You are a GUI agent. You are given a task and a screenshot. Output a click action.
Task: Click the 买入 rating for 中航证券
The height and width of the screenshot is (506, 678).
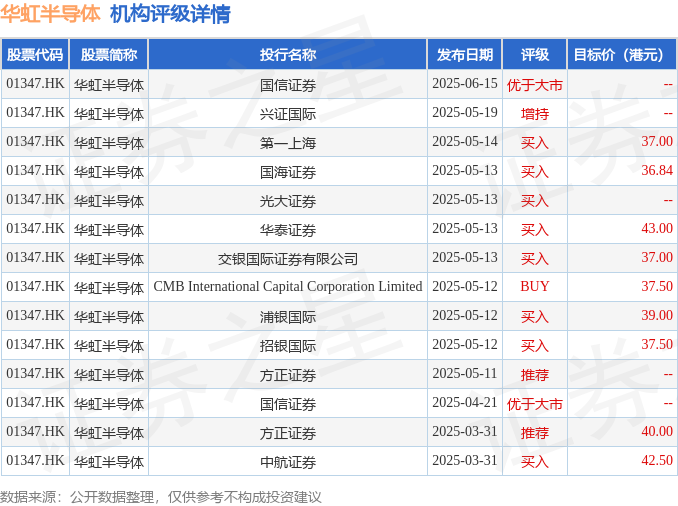535,461
